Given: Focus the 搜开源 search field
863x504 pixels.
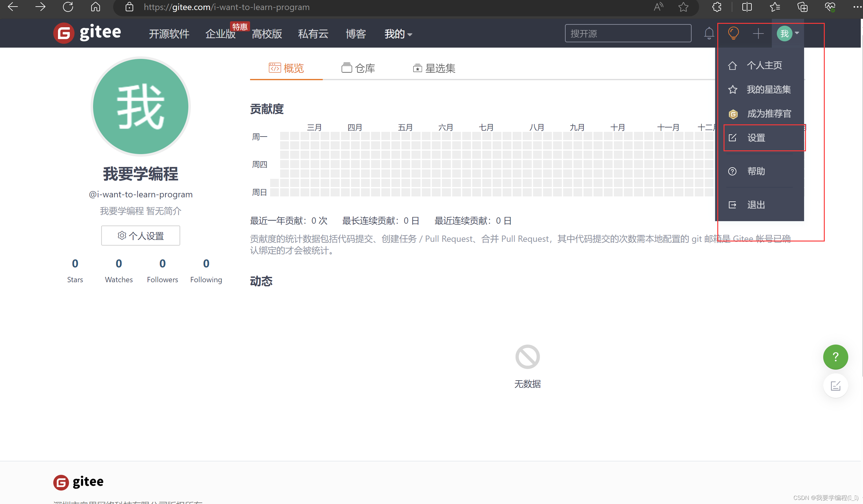Looking at the screenshot, I should click(x=628, y=33).
